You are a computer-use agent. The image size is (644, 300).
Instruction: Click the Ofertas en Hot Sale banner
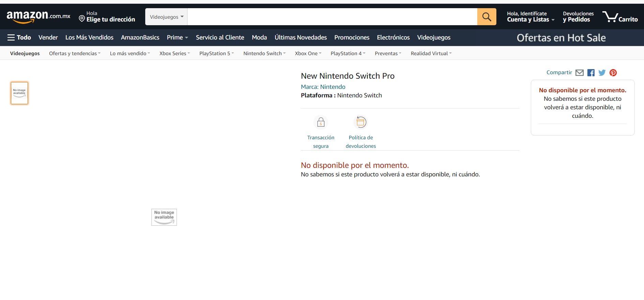(x=561, y=38)
